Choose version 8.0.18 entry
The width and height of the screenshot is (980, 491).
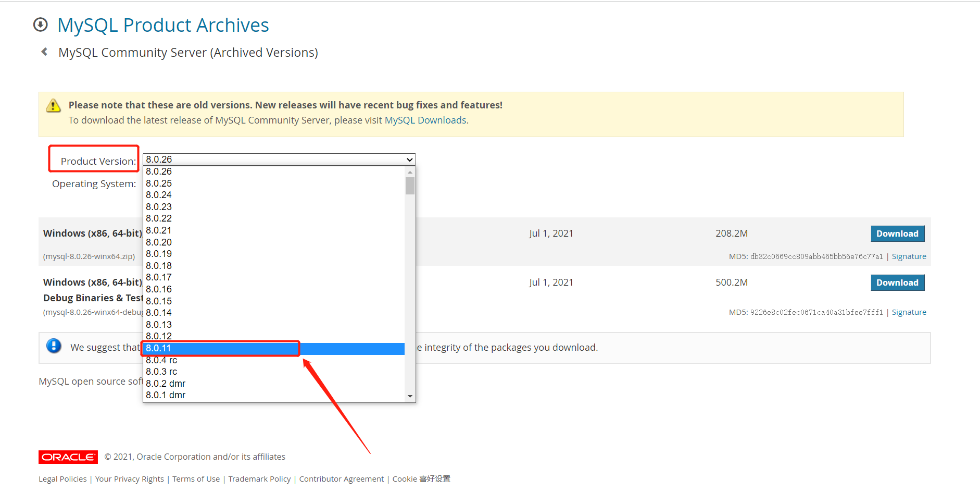tap(274, 266)
